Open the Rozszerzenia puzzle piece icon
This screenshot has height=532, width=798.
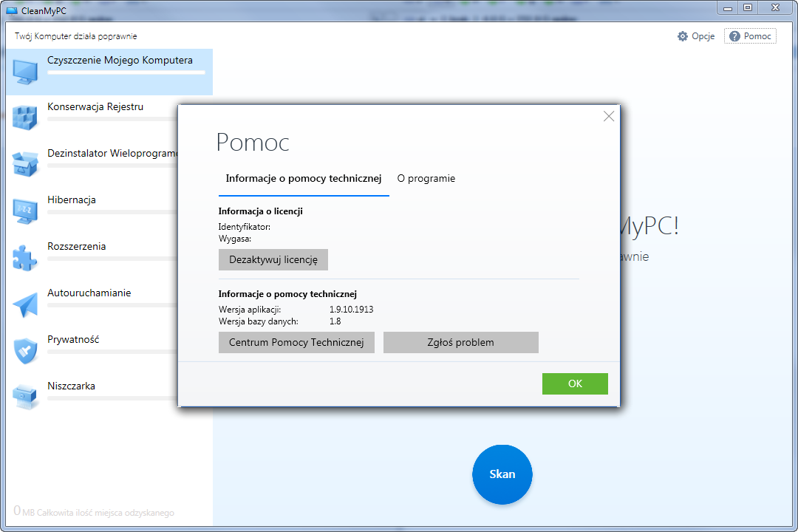point(25,258)
